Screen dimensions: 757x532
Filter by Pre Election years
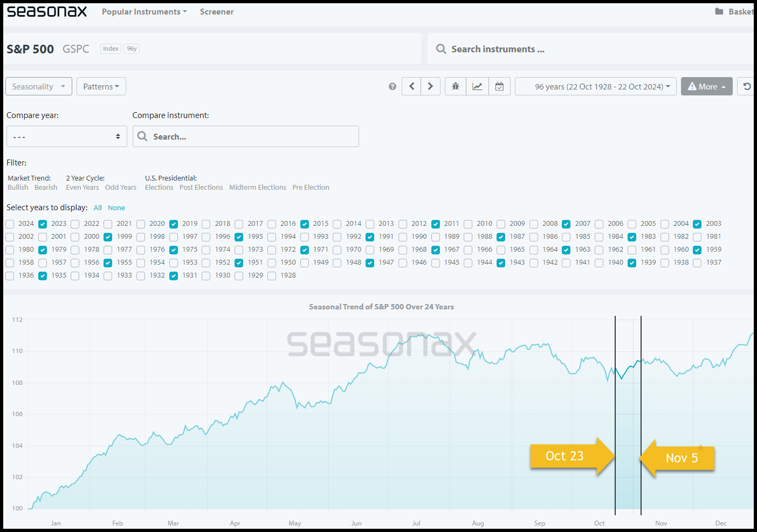point(311,188)
